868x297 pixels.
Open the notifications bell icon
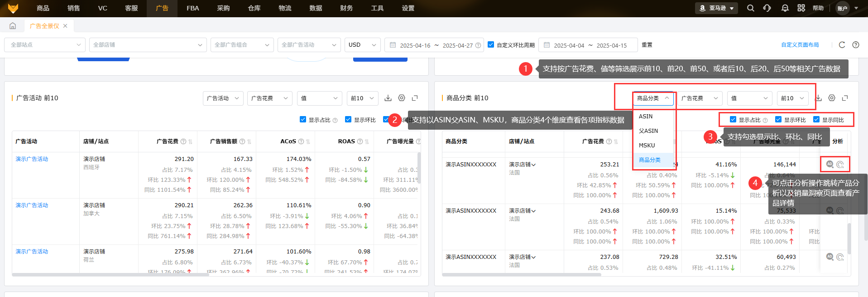(x=785, y=8)
